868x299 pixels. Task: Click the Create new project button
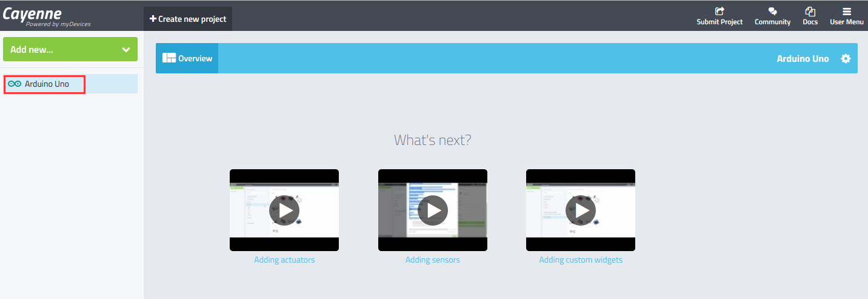coord(188,19)
